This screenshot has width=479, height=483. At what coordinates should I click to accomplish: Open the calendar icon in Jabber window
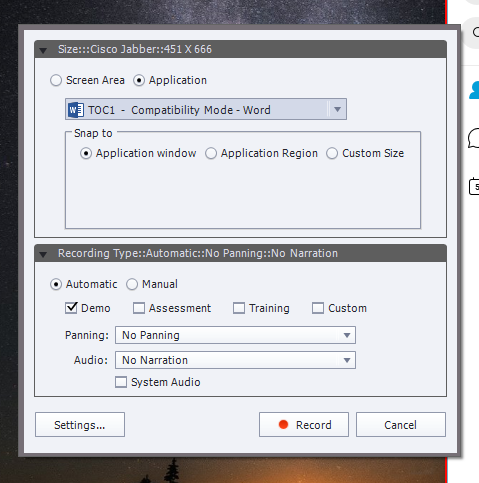click(474, 186)
